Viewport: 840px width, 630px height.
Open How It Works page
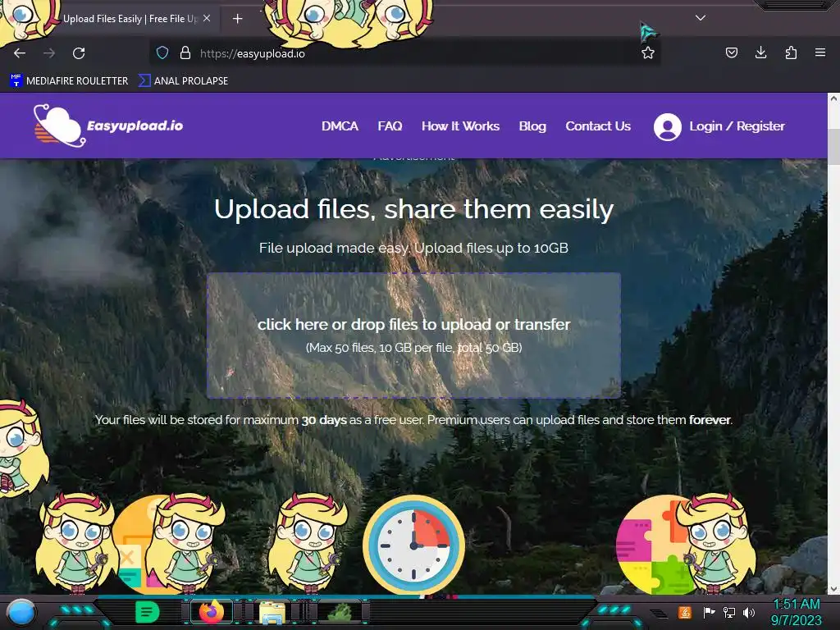pos(460,126)
